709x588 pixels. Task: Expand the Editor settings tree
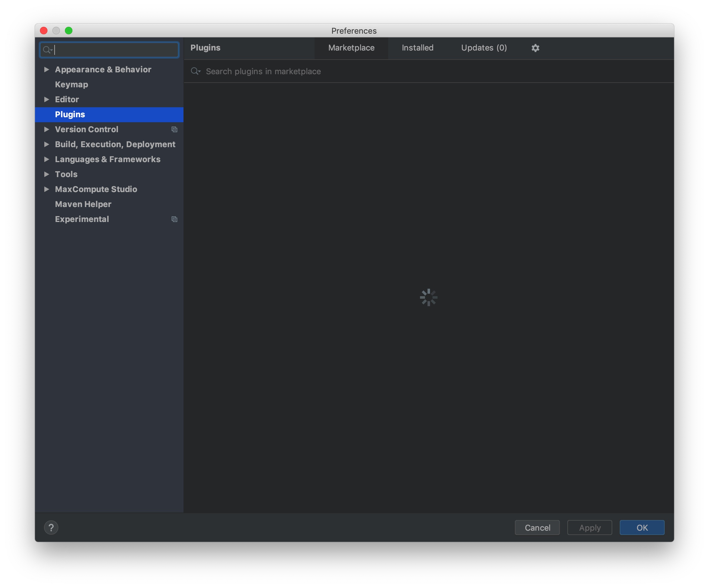coord(47,99)
